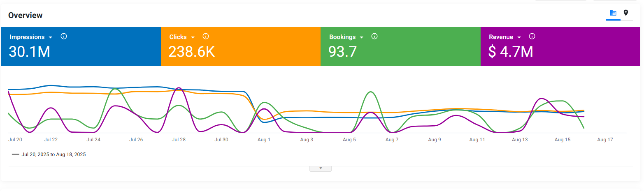Click the green Bookings peak near Aug 6
644x191 pixels.
(370, 92)
